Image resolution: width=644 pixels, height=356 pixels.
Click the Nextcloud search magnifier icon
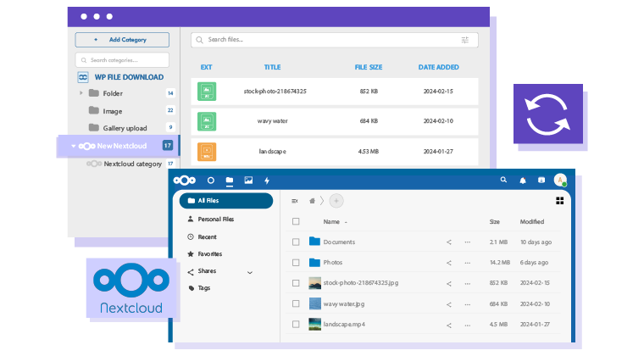(x=503, y=180)
